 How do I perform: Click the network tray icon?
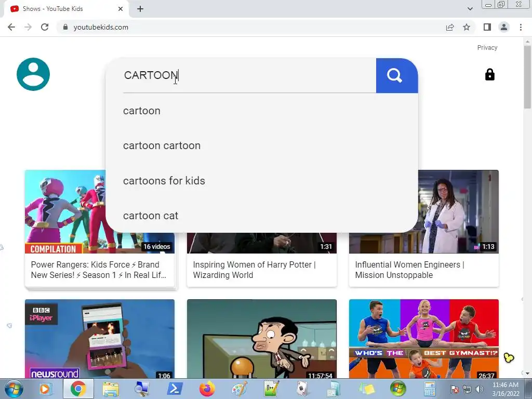[x=467, y=389]
